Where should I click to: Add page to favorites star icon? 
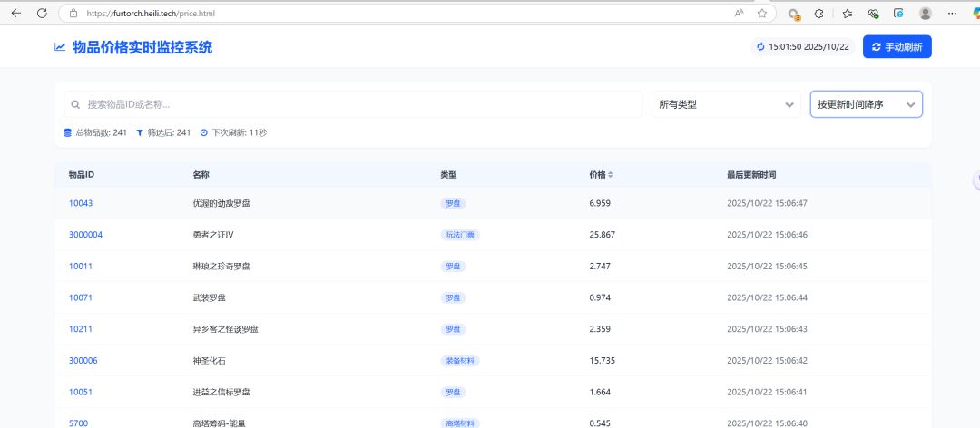(762, 13)
